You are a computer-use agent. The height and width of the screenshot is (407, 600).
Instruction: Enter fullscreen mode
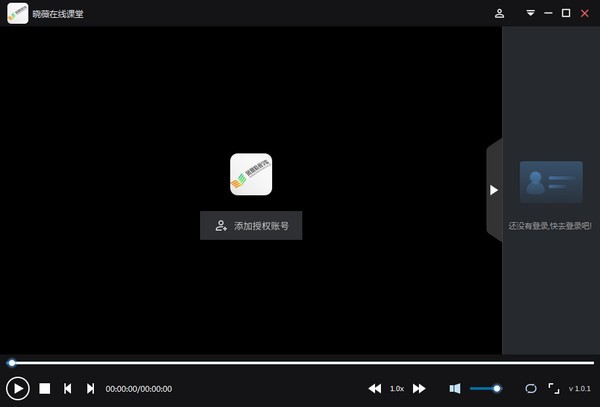(553, 388)
